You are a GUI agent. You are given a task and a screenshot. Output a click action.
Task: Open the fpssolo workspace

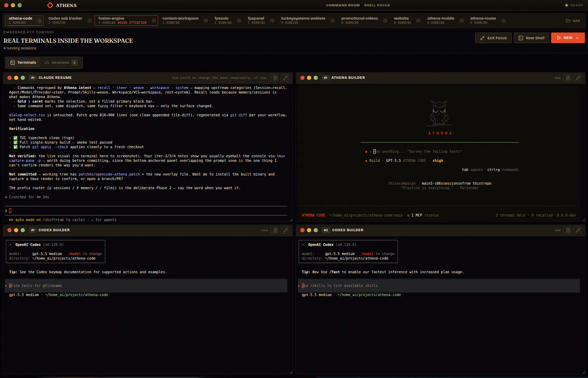[223, 21]
